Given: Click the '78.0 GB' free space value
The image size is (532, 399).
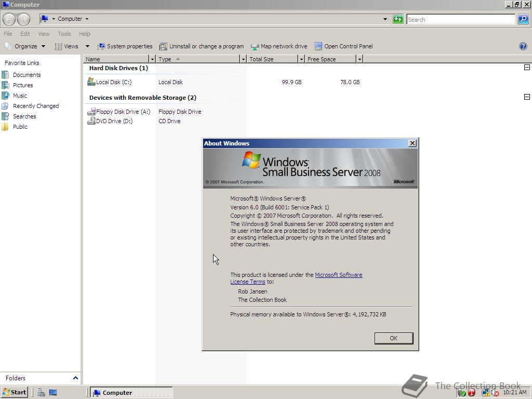Looking at the screenshot, I should click(350, 82).
